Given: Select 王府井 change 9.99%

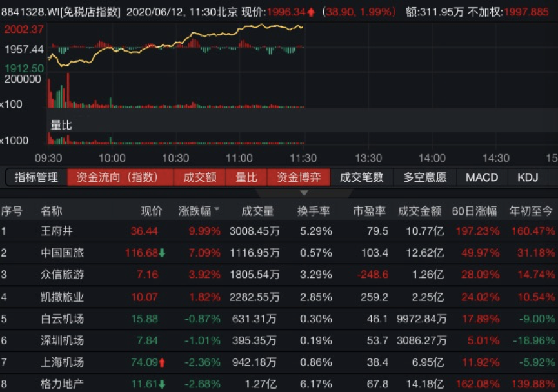Looking at the screenshot, I should coord(204,231).
